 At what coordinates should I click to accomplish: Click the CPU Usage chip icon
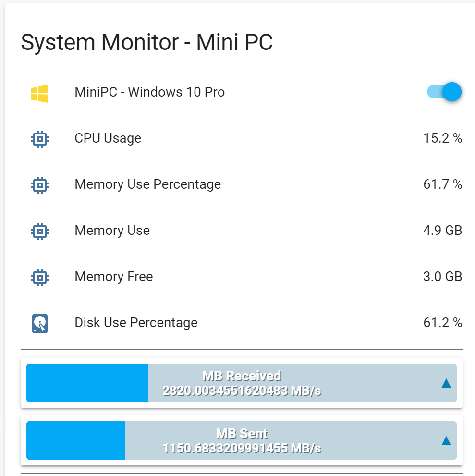(x=39, y=139)
